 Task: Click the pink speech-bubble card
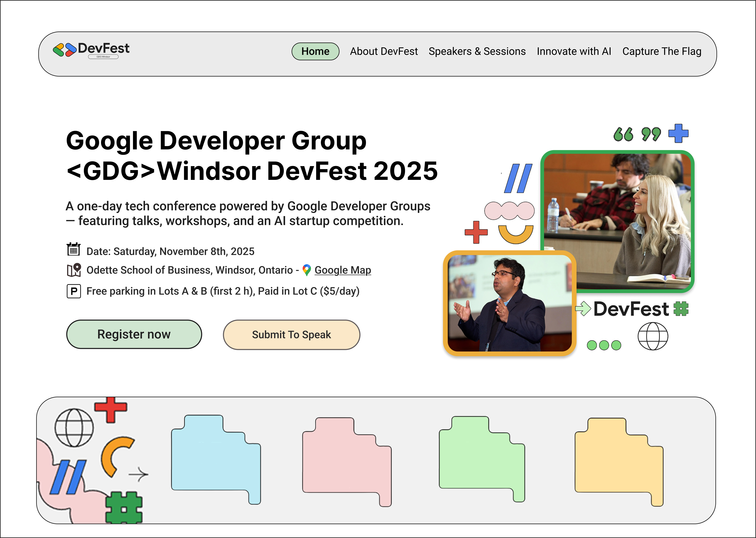(x=347, y=462)
